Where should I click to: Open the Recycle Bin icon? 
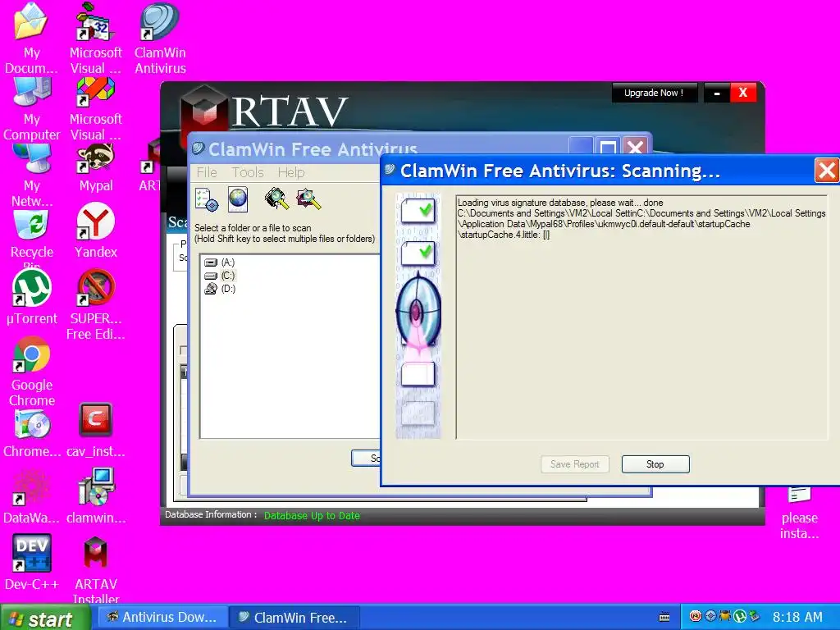(32, 225)
